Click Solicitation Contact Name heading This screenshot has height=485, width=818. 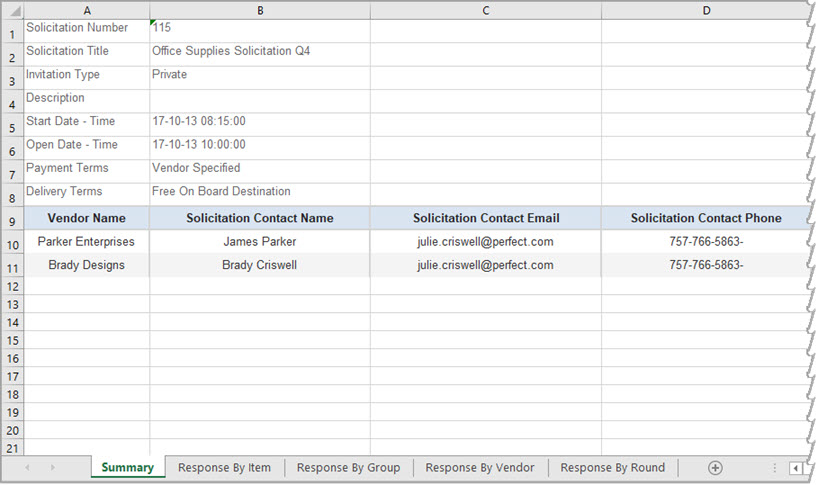[x=260, y=218]
